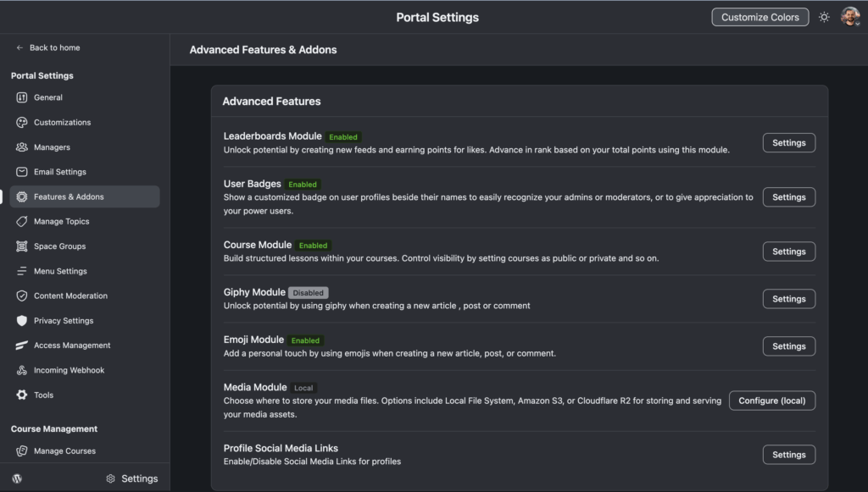The height and width of the screenshot is (492, 868).
Task: Click the profile avatar in the header
Action: click(850, 16)
